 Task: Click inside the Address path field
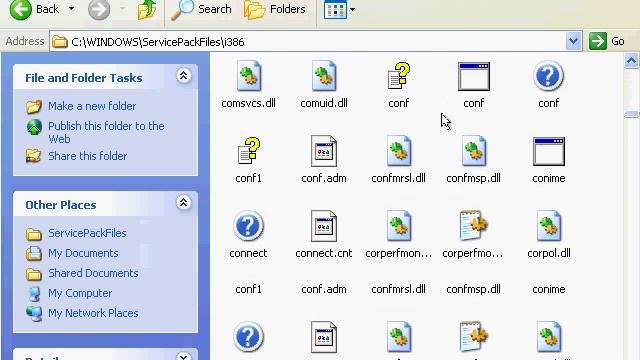pos(308,42)
